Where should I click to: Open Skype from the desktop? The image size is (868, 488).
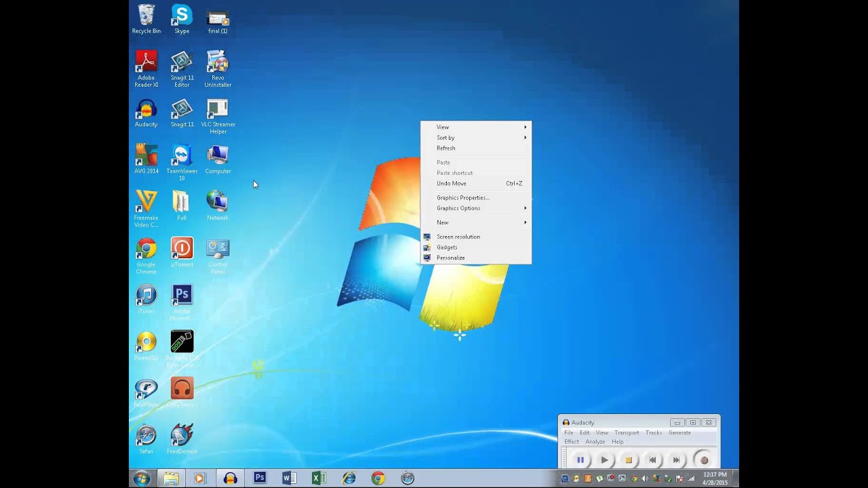tap(181, 15)
